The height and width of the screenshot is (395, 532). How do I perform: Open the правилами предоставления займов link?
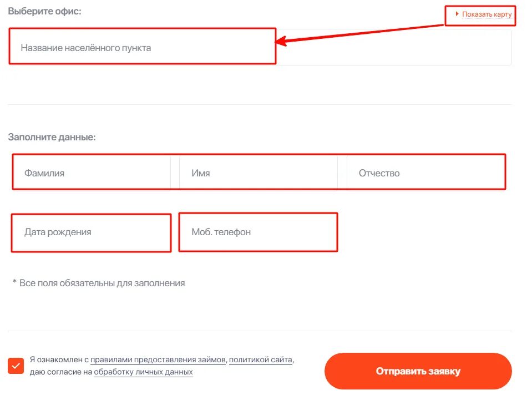point(158,359)
